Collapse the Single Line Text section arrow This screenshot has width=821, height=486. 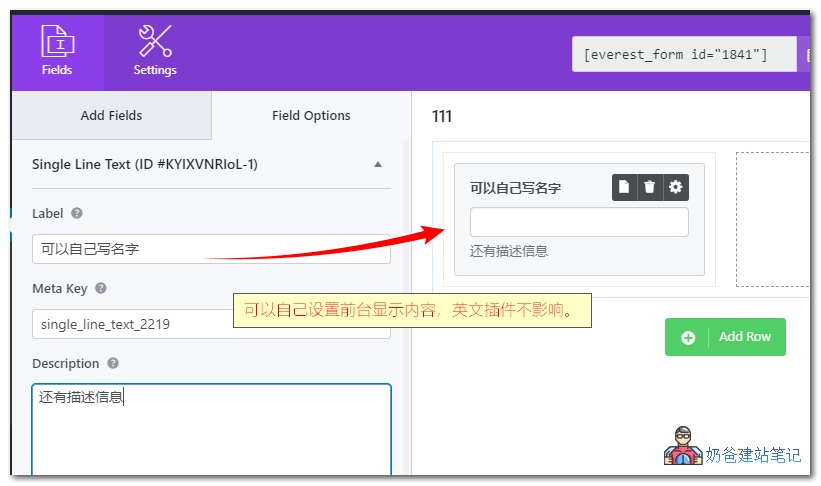(378, 164)
